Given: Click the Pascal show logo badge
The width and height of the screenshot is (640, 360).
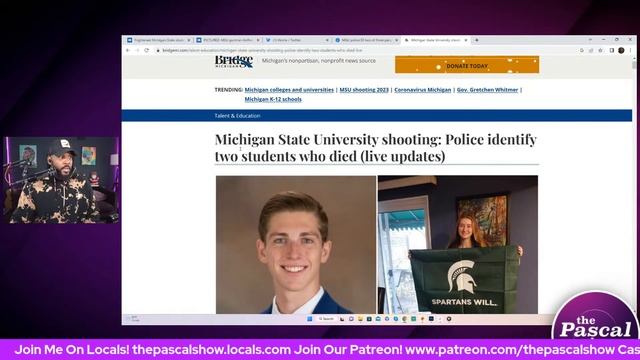Looking at the screenshot, I should (x=595, y=316).
